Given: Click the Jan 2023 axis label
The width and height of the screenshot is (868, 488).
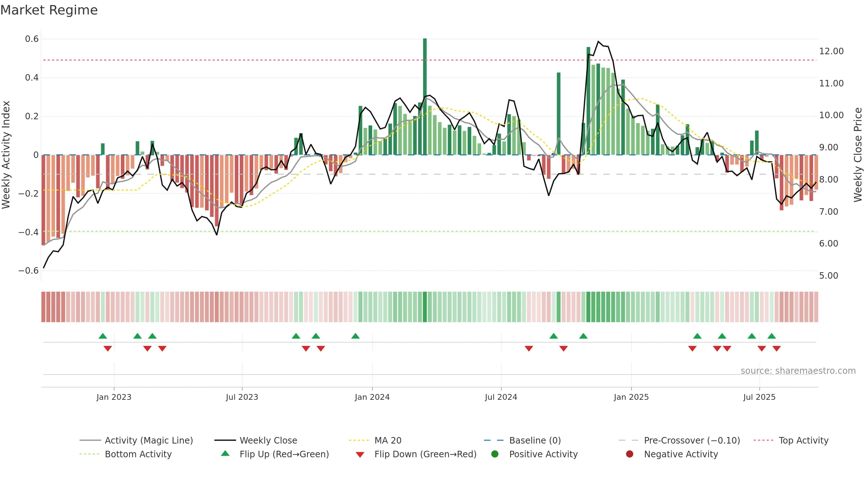Looking at the screenshot, I should pos(114,397).
